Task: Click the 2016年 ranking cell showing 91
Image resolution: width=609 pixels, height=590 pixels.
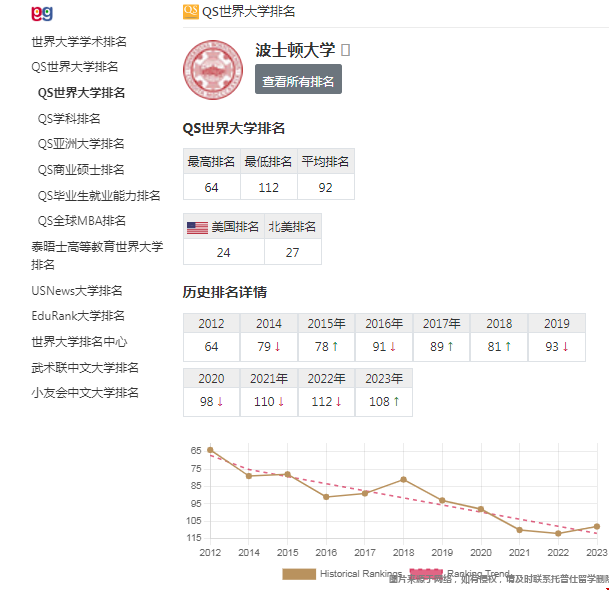Action: pos(384,346)
